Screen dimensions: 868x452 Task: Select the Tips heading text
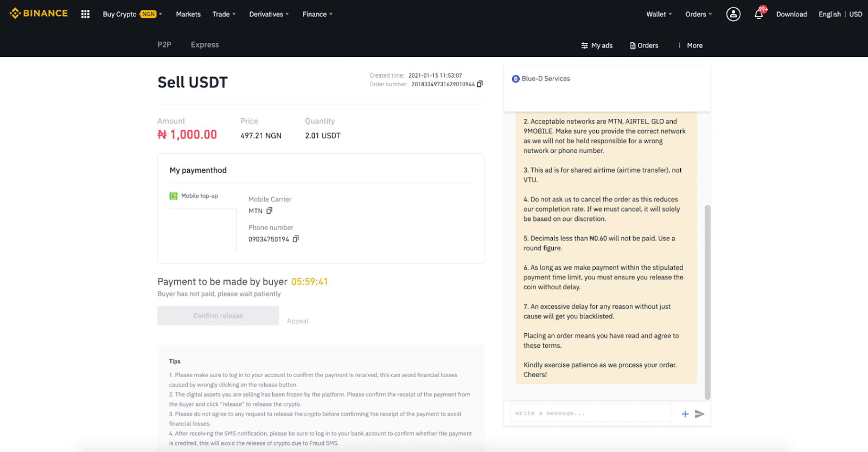coord(175,361)
